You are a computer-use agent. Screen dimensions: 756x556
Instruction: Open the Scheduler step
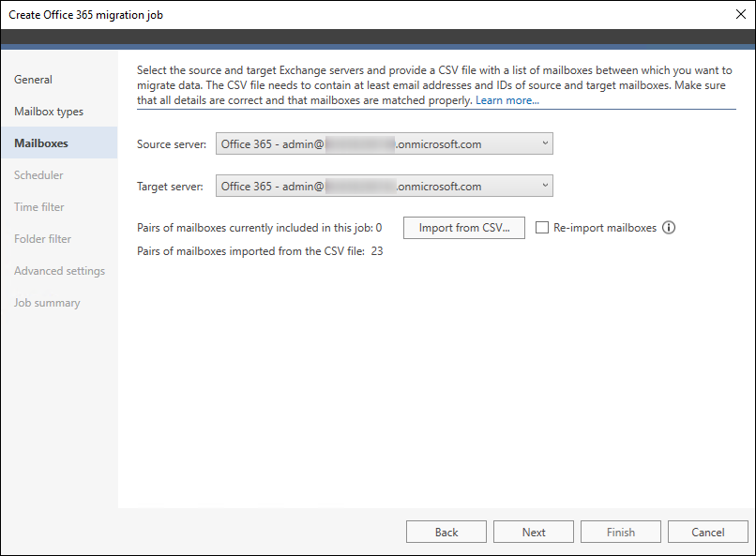tap(38, 175)
